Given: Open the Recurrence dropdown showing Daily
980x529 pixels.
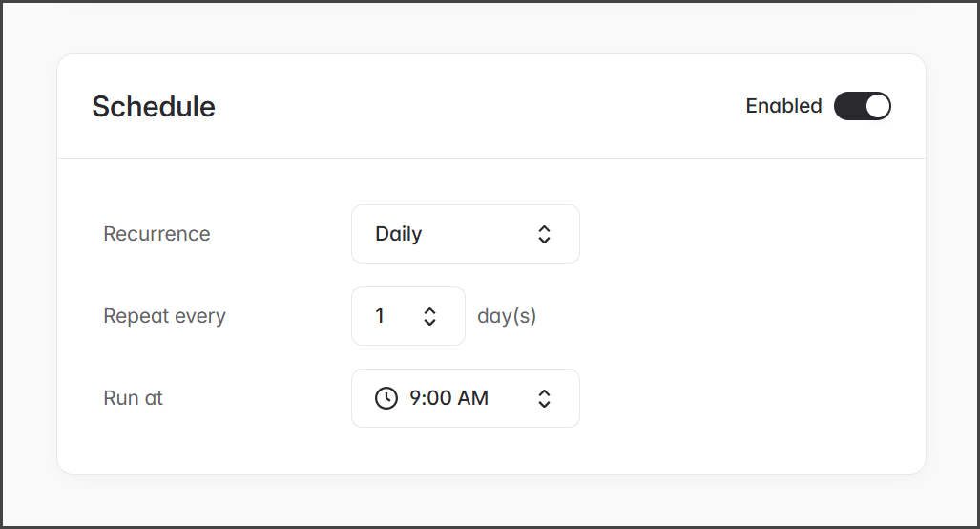Looking at the screenshot, I should coord(465,234).
